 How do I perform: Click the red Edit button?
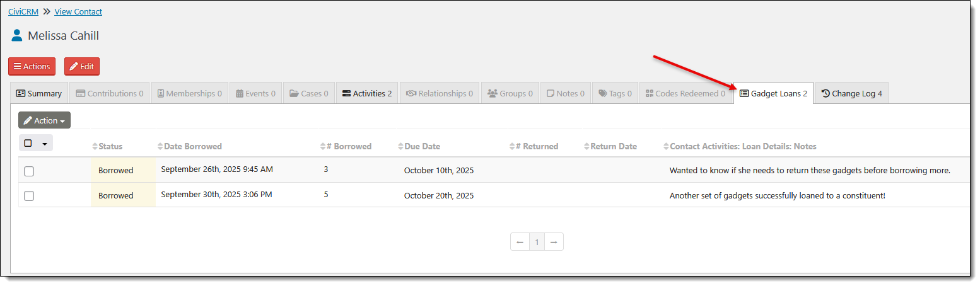coord(82,67)
